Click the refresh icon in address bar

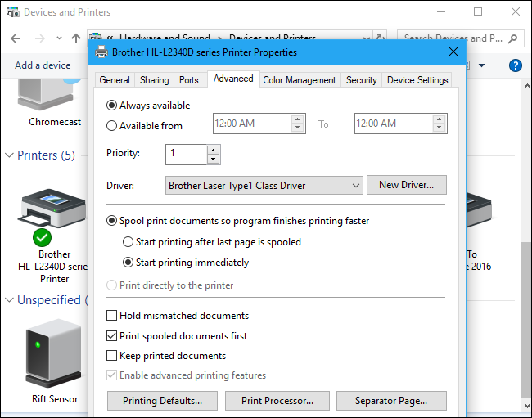point(381,38)
